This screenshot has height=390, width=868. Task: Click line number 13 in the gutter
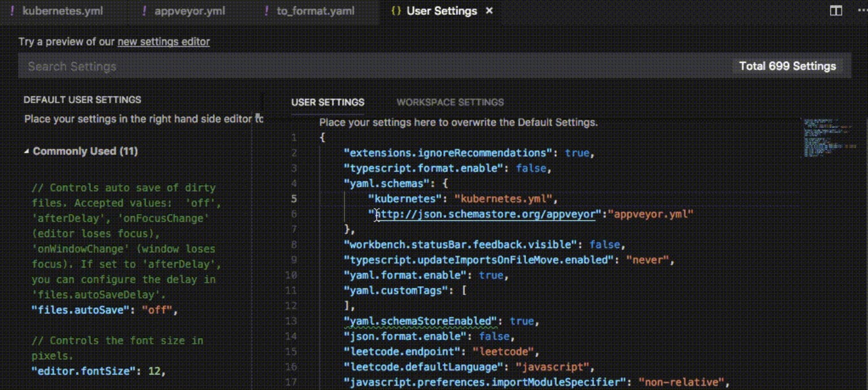(x=293, y=322)
